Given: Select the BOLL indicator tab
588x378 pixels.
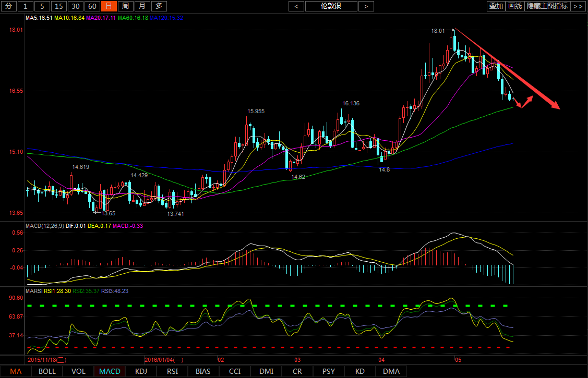Looking at the screenshot, I should (47, 371).
